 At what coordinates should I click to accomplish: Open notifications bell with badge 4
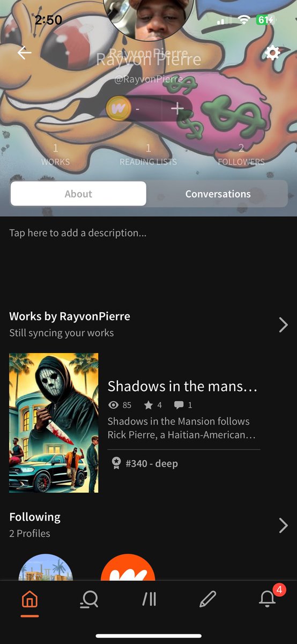coord(268,599)
